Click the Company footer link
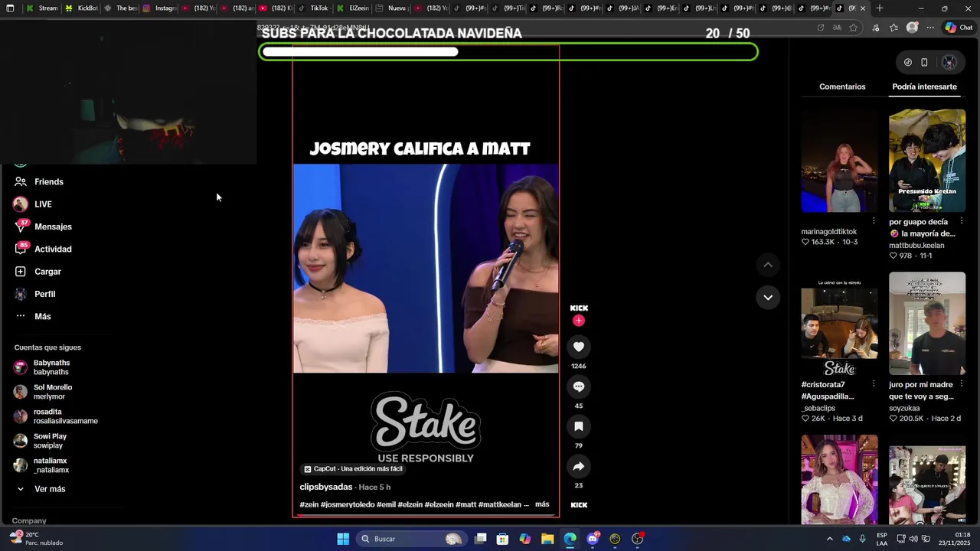 click(29, 520)
